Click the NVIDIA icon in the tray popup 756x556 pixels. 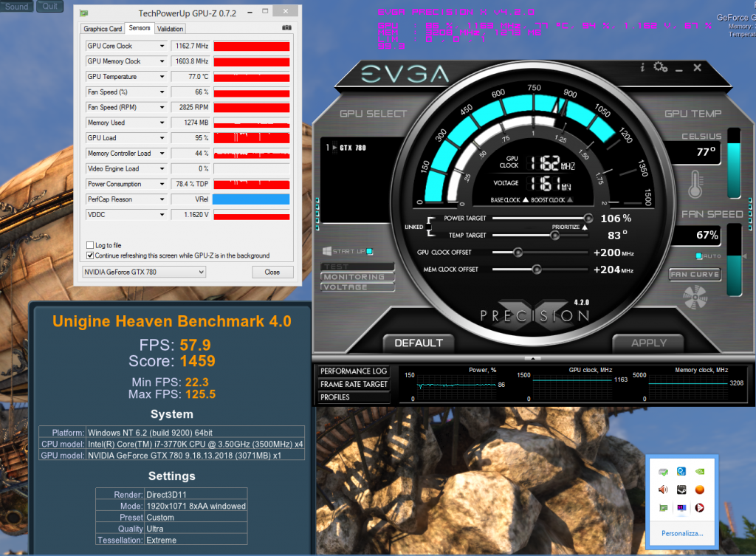698,471
